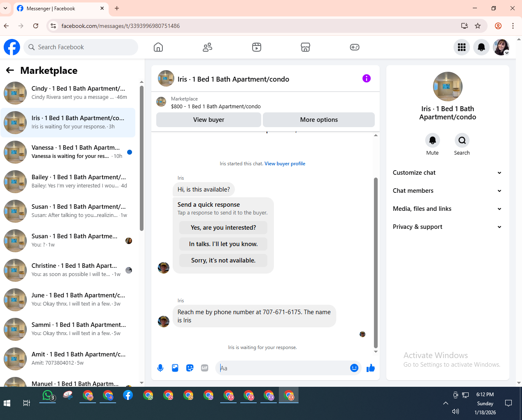The image size is (522, 420).
Task: Open the Facebook app in taskbar
Action: click(x=128, y=395)
